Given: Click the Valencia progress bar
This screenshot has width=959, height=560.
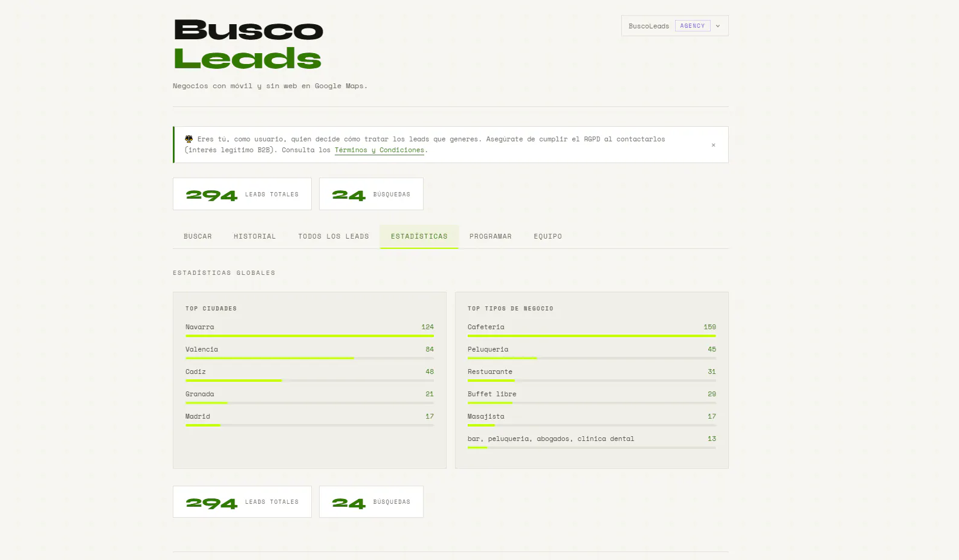Looking at the screenshot, I should [x=309, y=358].
